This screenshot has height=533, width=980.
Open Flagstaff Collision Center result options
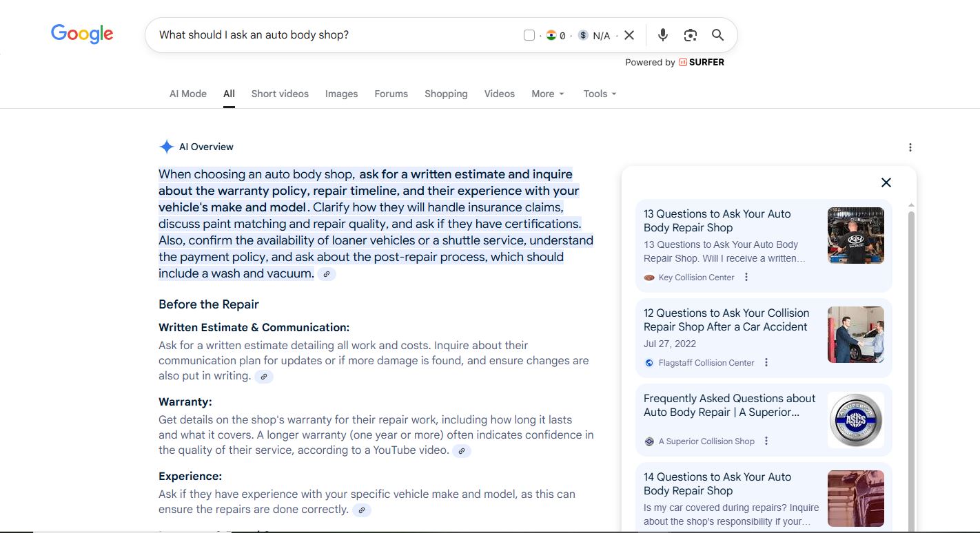point(766,363)
